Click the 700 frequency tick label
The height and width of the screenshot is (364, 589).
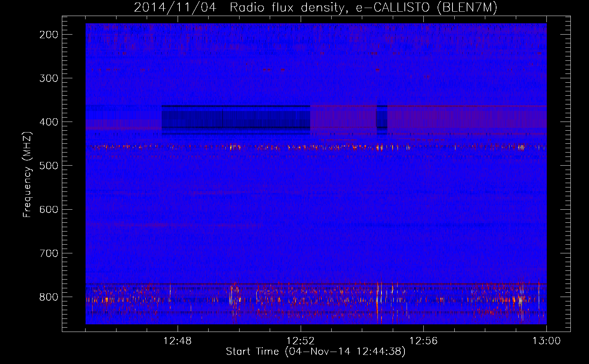(x=49, y=253)
